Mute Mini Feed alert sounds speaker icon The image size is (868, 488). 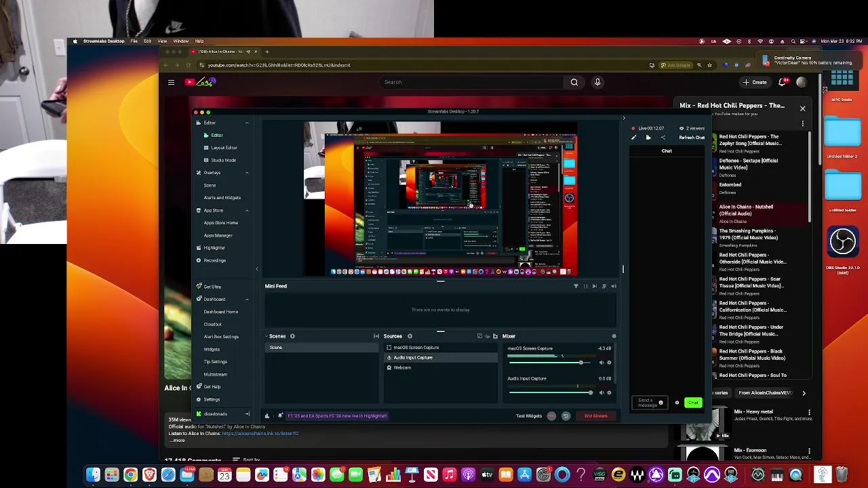point(614,286)
